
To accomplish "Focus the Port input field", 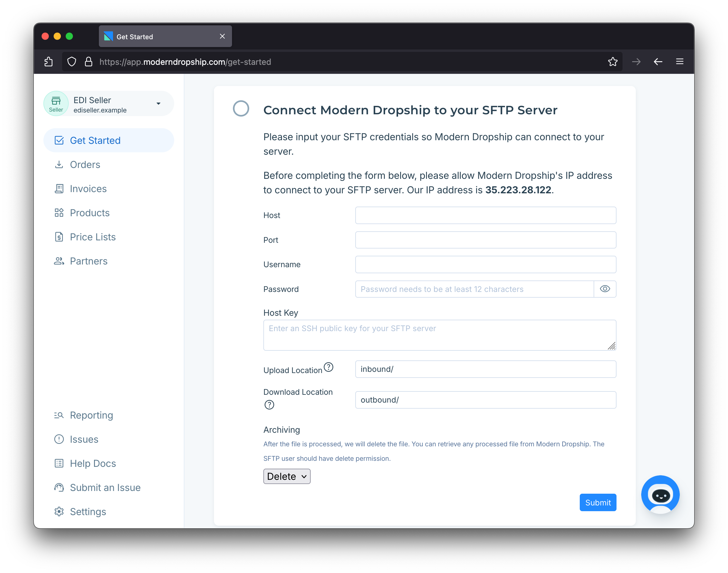I will coord(486,240).
